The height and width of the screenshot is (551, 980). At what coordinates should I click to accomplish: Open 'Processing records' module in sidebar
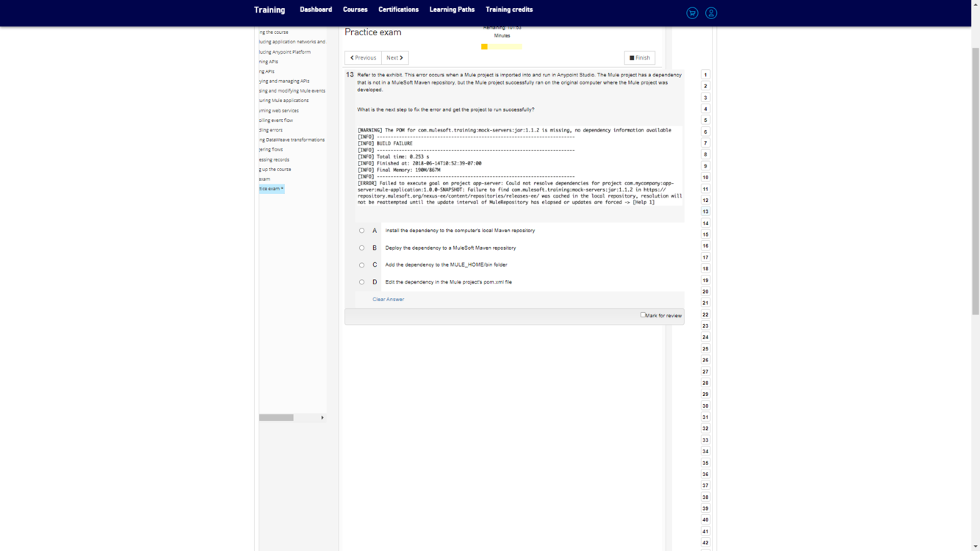coord(274,159)
